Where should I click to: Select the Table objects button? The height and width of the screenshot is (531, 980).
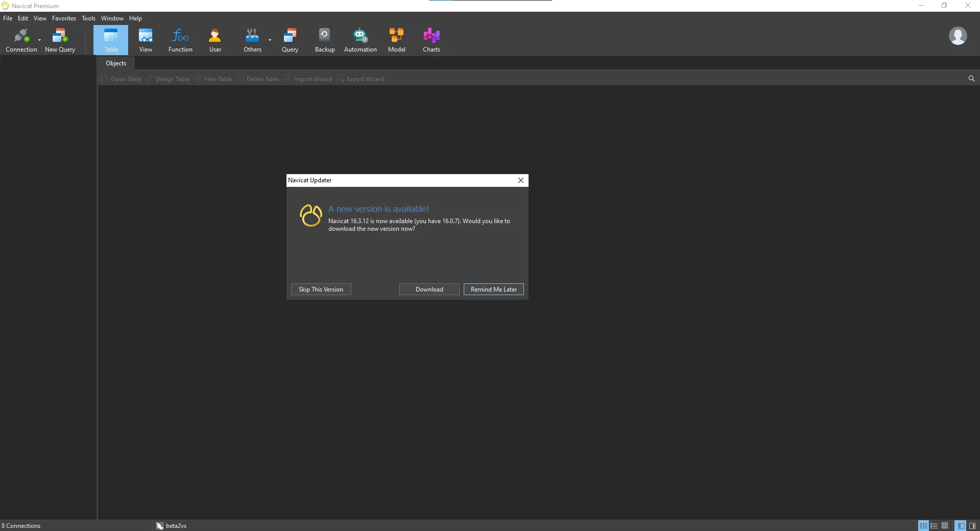[x=111, y=40]
